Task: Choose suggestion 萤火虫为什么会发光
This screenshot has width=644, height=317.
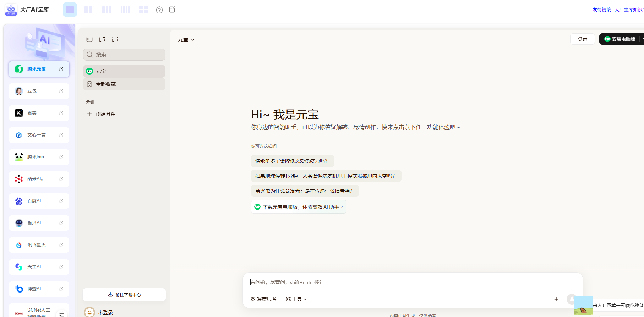Action: [x=305, y=191]
